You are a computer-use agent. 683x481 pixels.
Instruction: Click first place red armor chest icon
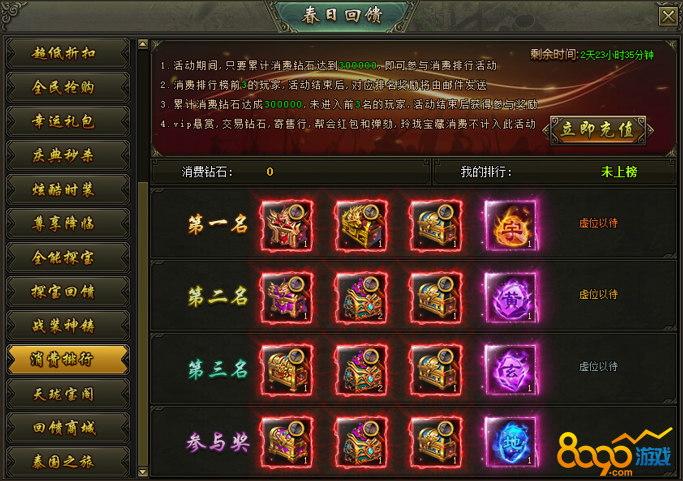pos(287,225)
